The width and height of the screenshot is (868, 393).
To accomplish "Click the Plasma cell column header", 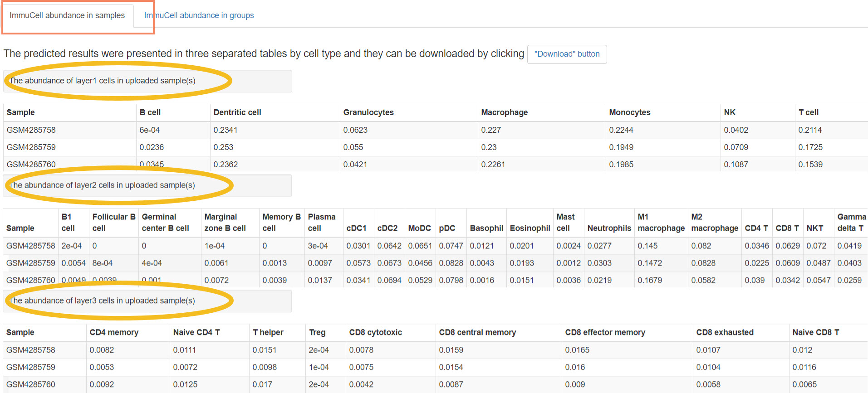I will tap(322, 223).
